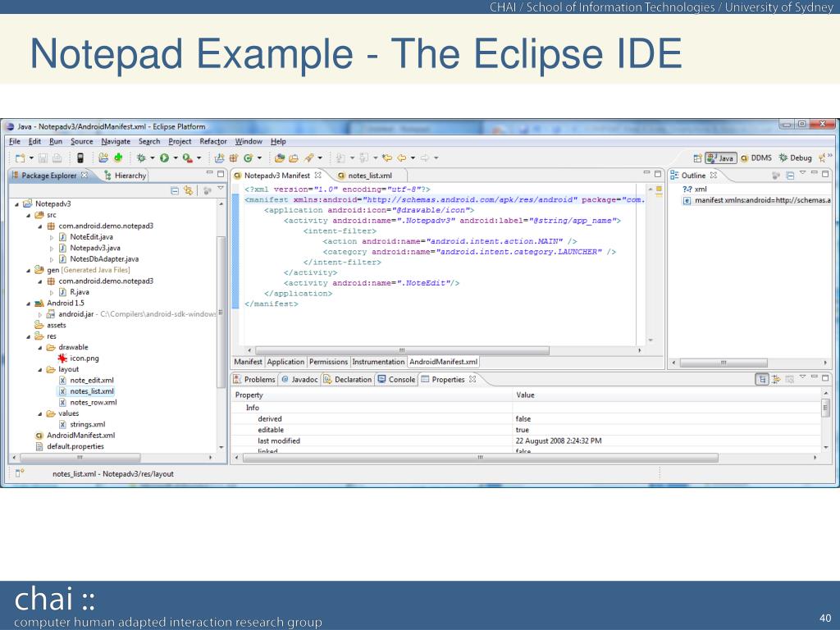The width and height of the screenshot is (840, 630).
Task: Close the Notepadv3 Manifest editor tab
Action: [317, 176]
